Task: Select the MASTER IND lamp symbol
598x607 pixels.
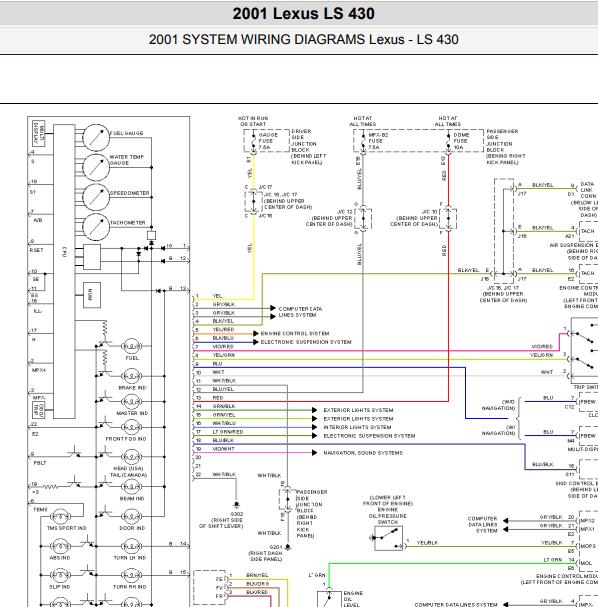Action: click(132, 402)
